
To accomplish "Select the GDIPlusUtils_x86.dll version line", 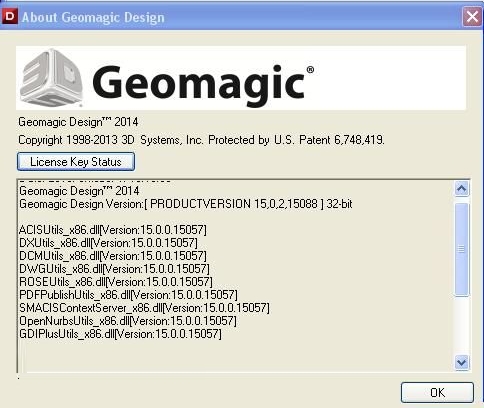I will (x=120, y=334).
